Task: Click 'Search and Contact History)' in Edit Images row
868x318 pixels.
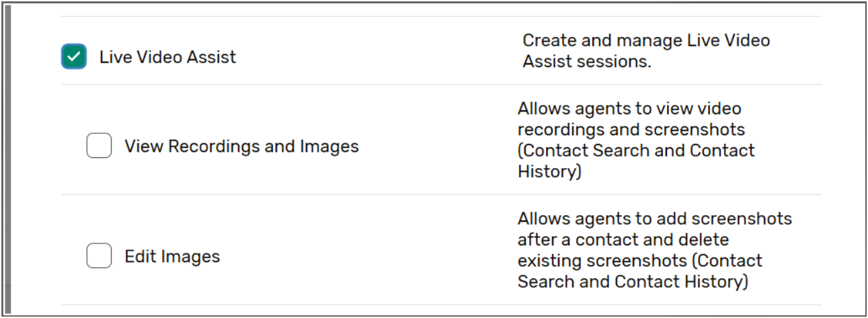Action: (x=633, y=281)
